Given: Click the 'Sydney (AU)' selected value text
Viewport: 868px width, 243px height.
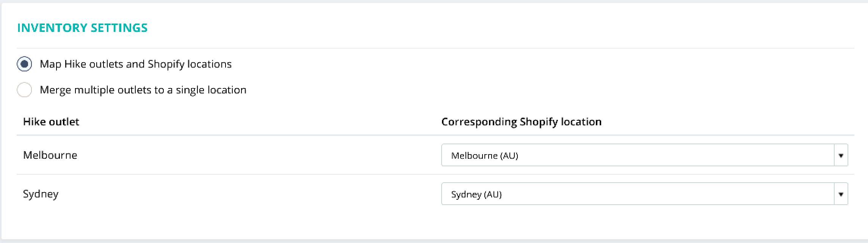Looking at the screenshot, I should point(476,194).
